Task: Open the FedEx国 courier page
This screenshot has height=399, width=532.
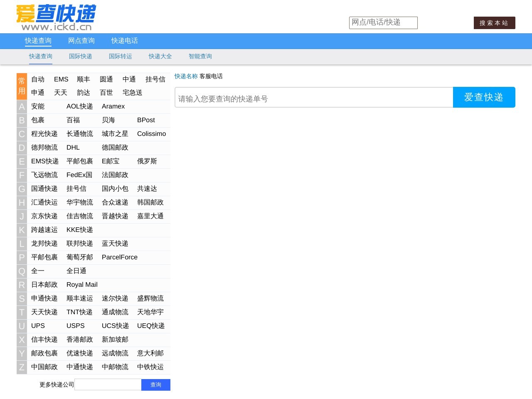Action: coord(79,175)
